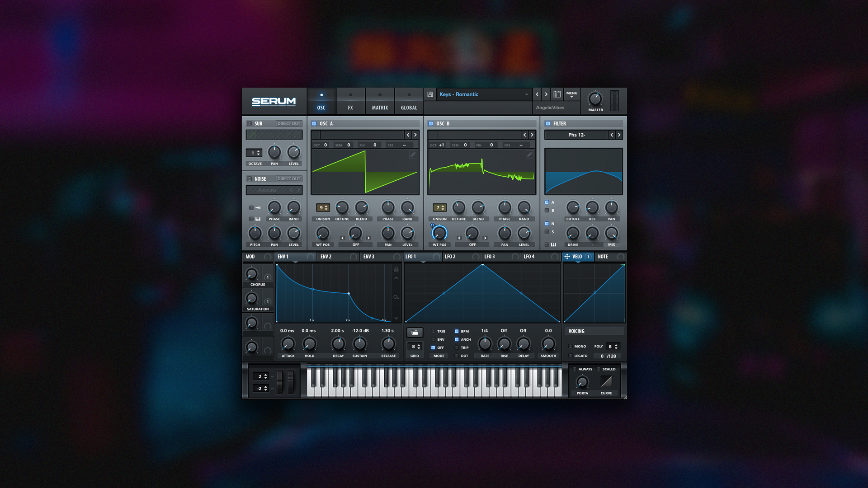Screen dimensions: 868x488
Task: Click the MASTER volume knob
Action: coord(595,99)
